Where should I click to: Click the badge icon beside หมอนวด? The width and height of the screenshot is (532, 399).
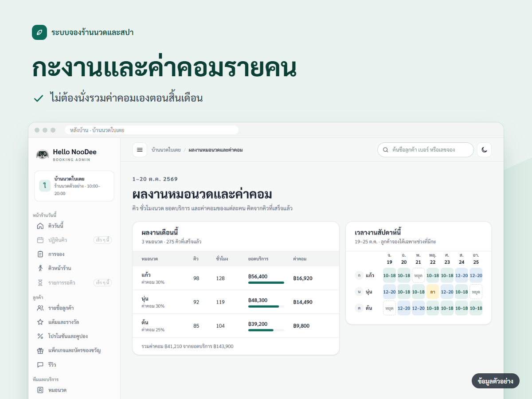(x=40, y=390)
